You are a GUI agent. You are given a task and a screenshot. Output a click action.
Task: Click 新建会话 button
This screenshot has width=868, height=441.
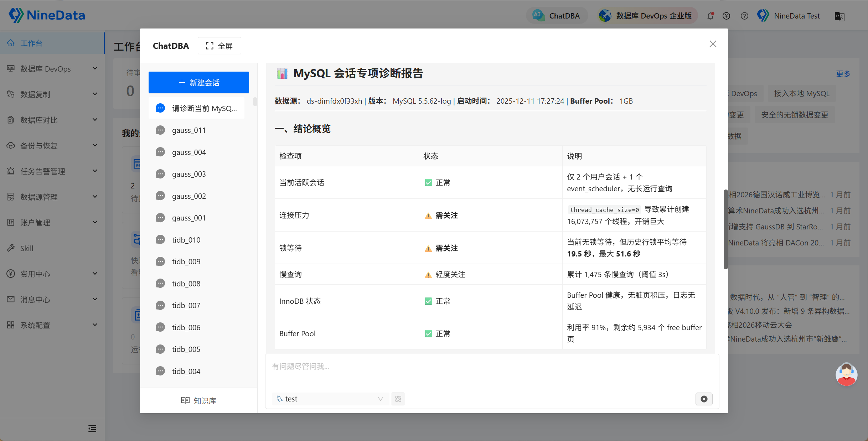coord(199,82)
